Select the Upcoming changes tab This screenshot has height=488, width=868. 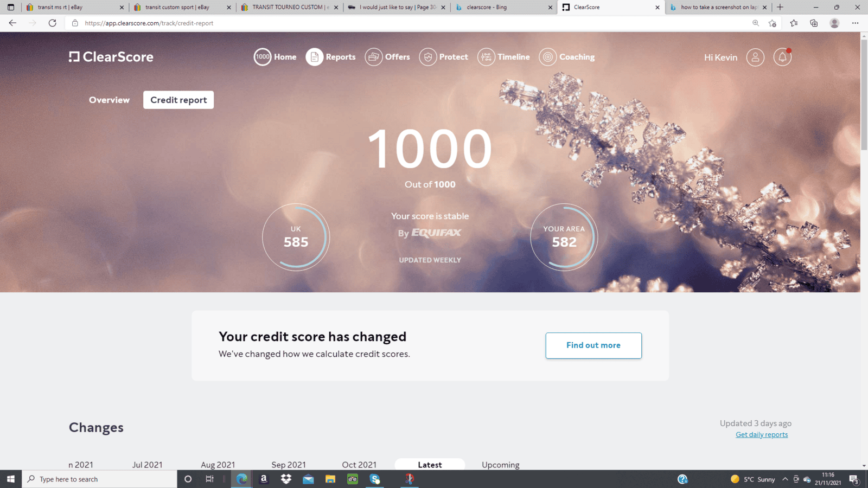click(x=501, y=465)
